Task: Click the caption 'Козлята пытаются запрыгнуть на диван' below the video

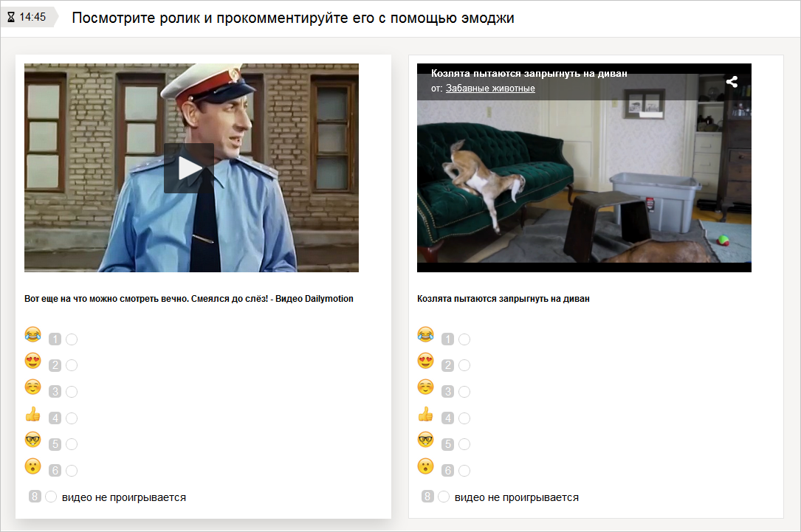Action: (503, 299)
